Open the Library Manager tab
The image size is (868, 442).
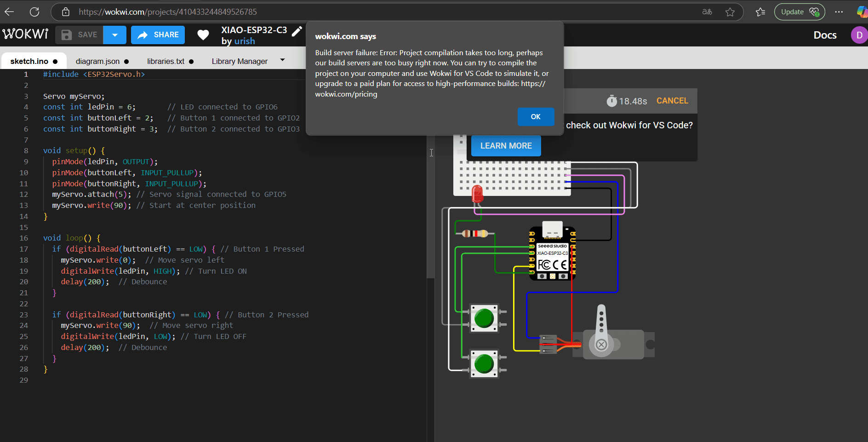click(x=240, y=61)
